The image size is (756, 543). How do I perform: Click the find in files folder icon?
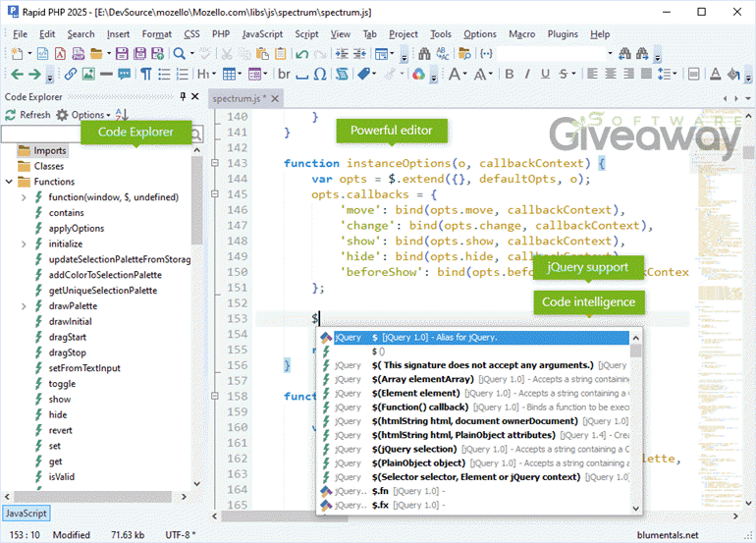tap(464, 54)
